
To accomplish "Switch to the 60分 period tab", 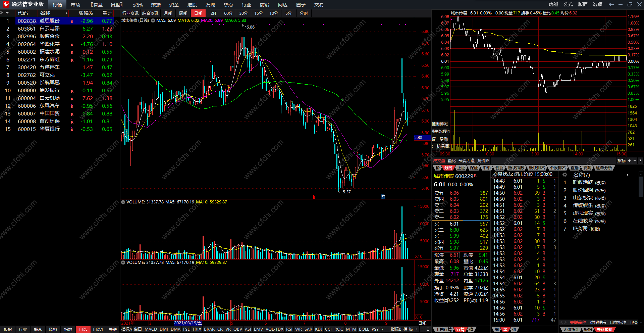I will (x=228, y=13).
